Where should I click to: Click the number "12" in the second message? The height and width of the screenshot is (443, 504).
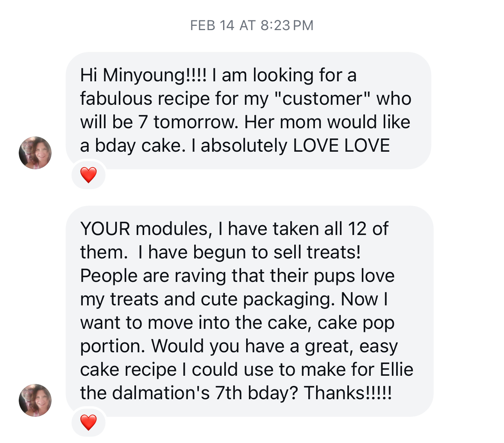(357, 229)
